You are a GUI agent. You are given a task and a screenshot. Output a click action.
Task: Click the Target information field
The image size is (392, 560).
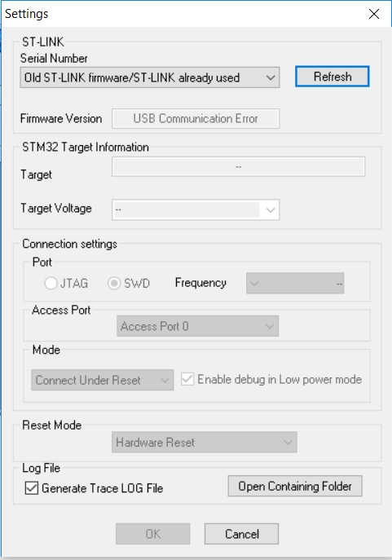point(239,166)
